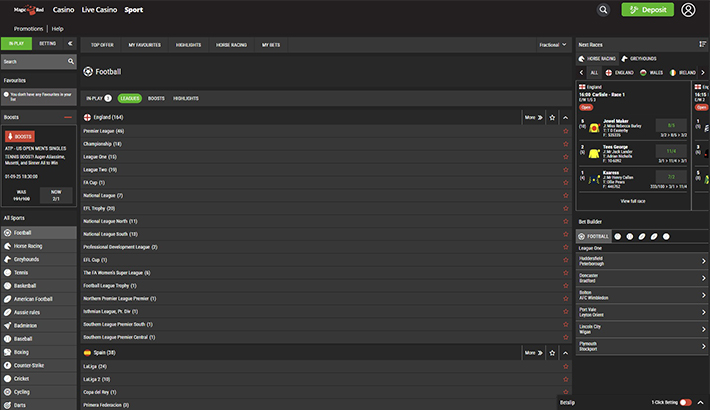The height and width of the screenshot is (410, 710).
Task: Click the green Deposit button
Action: pyautogui.click(x=647, y=10)
